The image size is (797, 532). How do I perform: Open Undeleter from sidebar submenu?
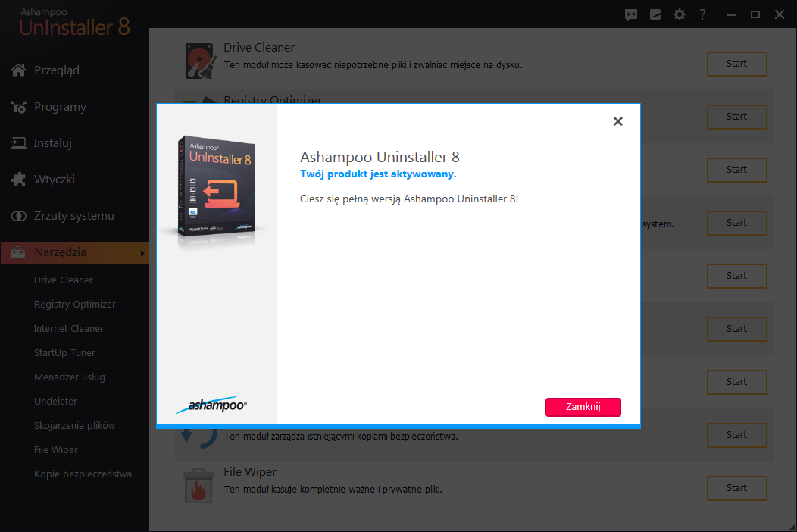(x=55, y=402)
